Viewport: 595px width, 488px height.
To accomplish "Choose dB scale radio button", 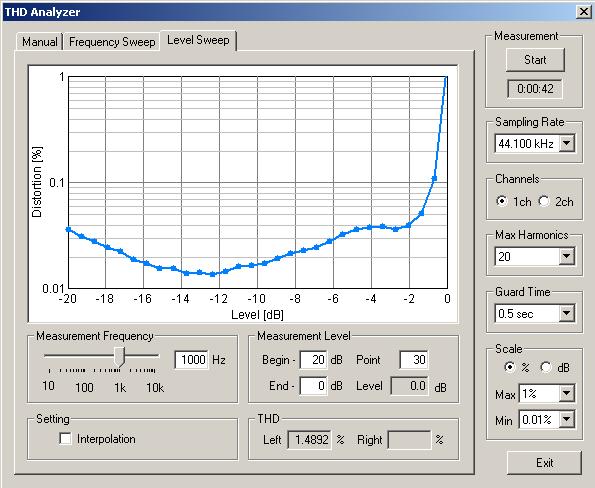I will pos(546,367).
